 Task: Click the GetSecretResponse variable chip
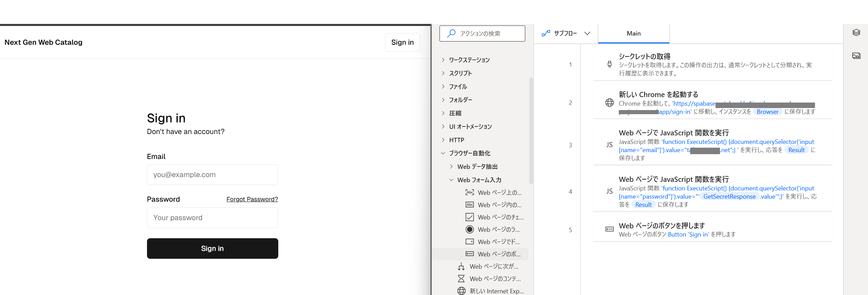coord(729,197)
